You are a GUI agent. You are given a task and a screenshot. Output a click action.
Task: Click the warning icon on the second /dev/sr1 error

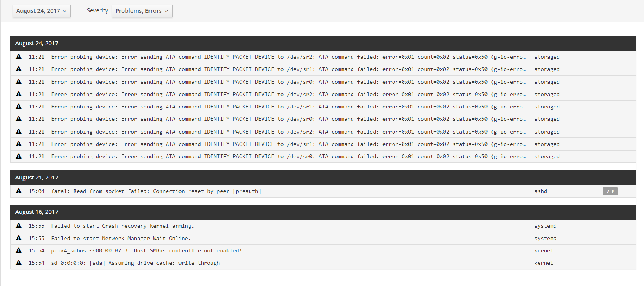(x=19, y=107)
